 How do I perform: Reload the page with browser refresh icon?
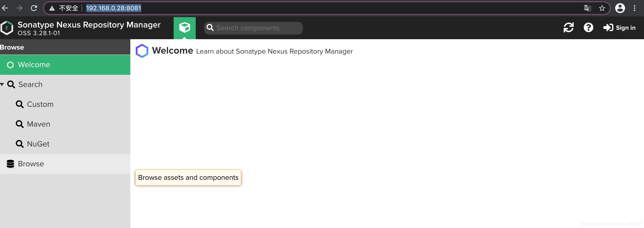click(x=34, y=8)
